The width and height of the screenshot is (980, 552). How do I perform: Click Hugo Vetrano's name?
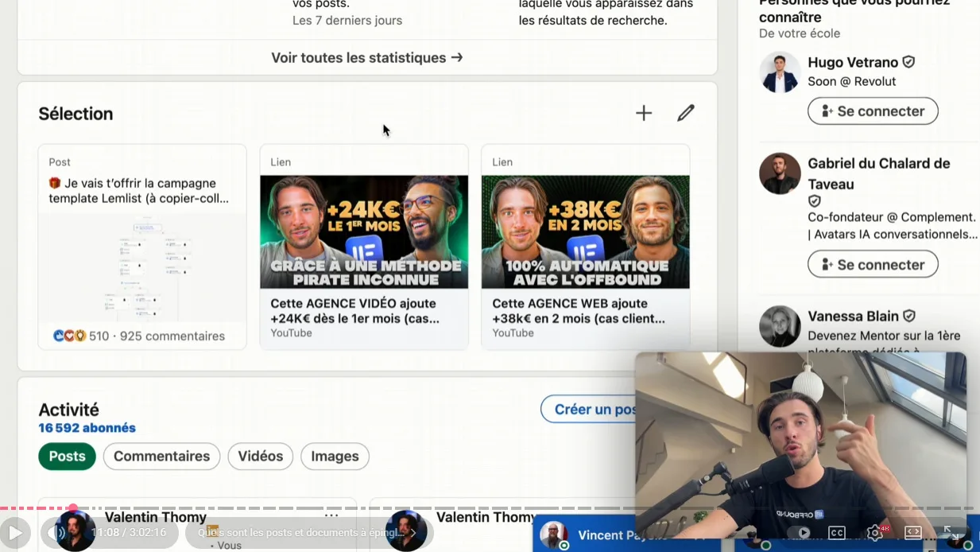click(x=853, y=62)
